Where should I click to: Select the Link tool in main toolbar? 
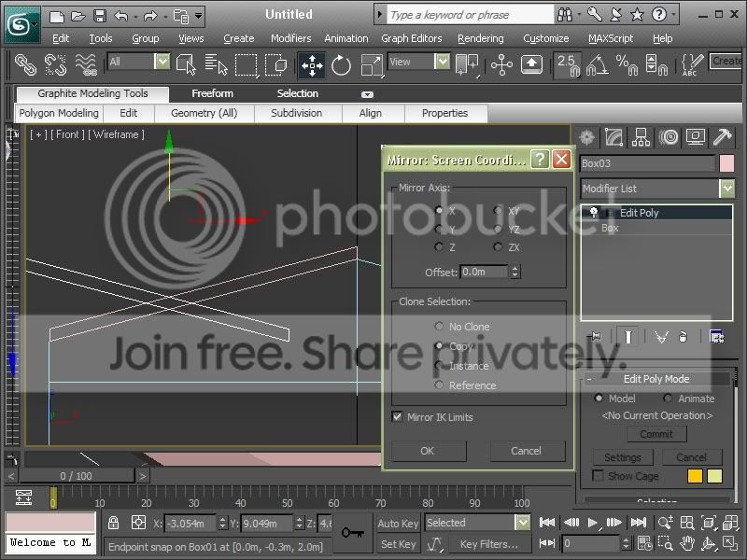[x=25, y=64]
